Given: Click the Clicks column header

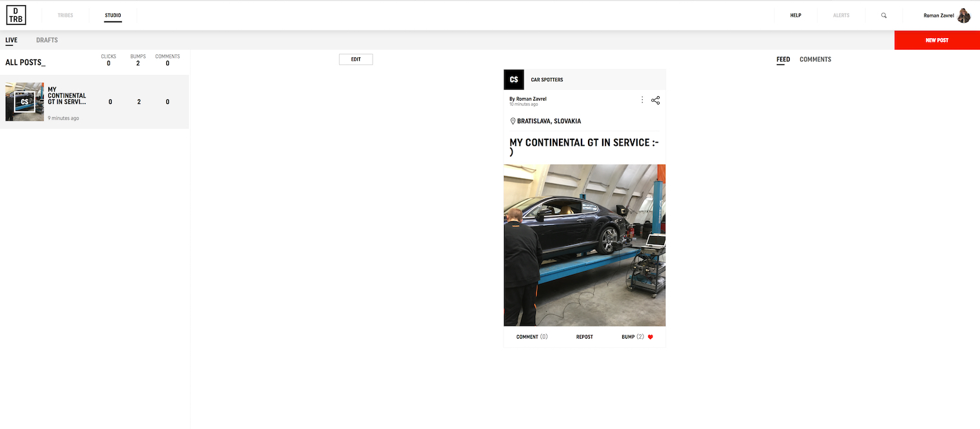Looking at the screenshot, I should tap(108, 57).
